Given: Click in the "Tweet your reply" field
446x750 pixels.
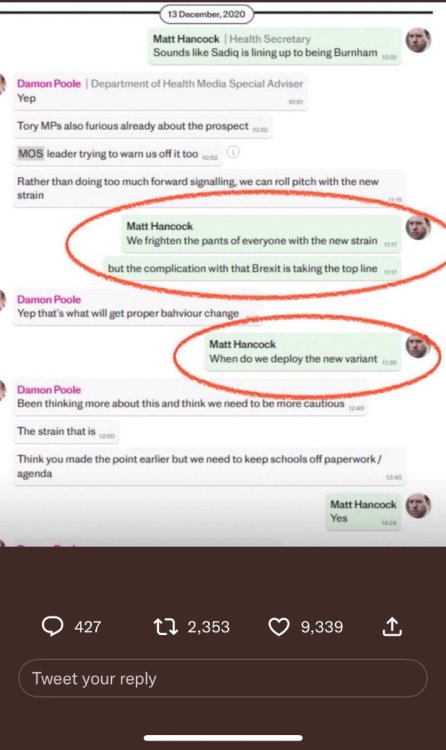Looking at the screenshot, I should 223,678.
